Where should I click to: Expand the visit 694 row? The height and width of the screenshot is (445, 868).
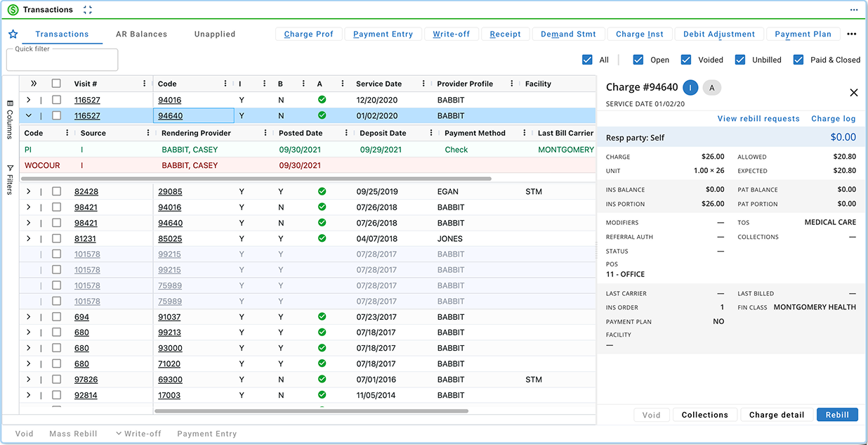pyautogui.click(x=29, y=317)
